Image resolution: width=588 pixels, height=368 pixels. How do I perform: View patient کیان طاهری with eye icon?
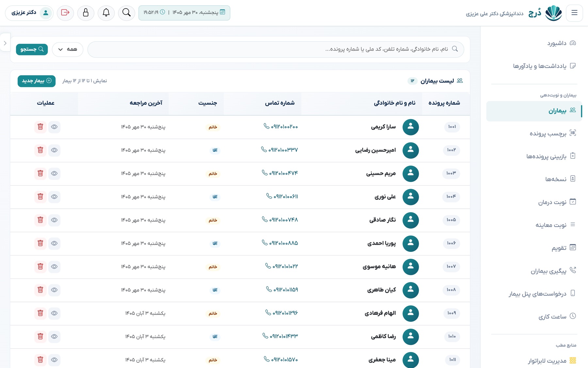click(x=54, y=290)
